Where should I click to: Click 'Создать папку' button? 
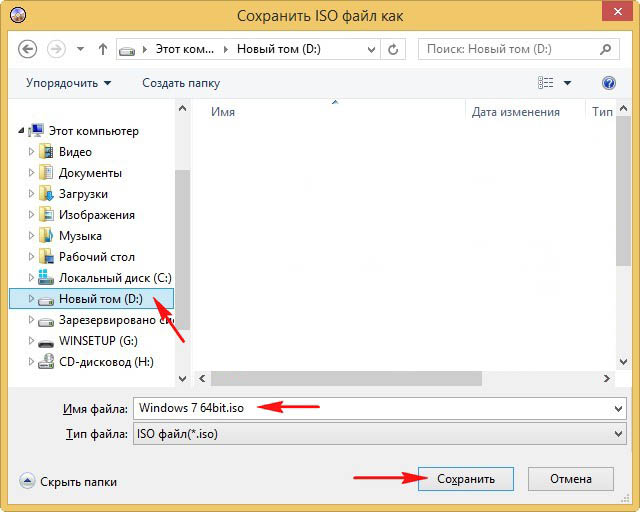tap(181, 83)
